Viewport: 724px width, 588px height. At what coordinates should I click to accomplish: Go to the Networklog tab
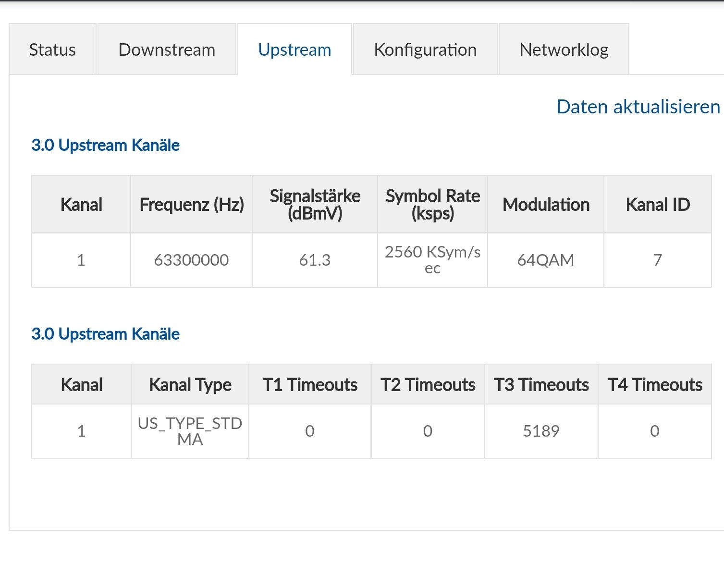point(564,49)
